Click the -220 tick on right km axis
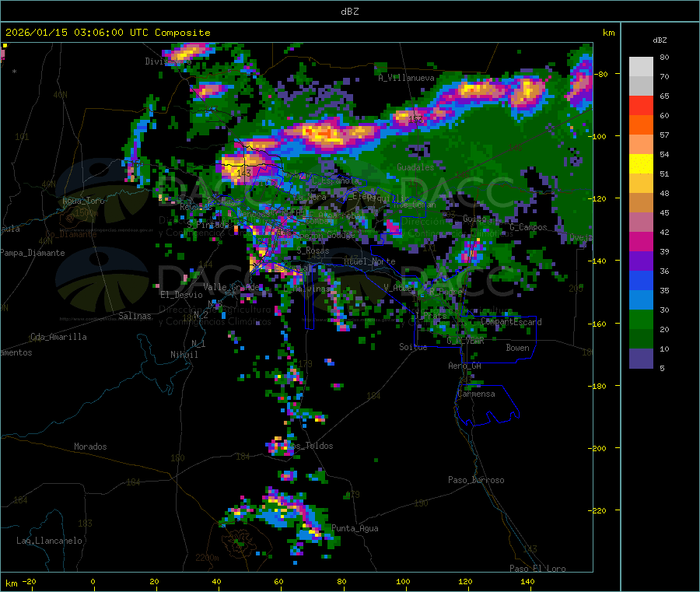700x592 pixels. pyautogui.click(x=599, y=511)
